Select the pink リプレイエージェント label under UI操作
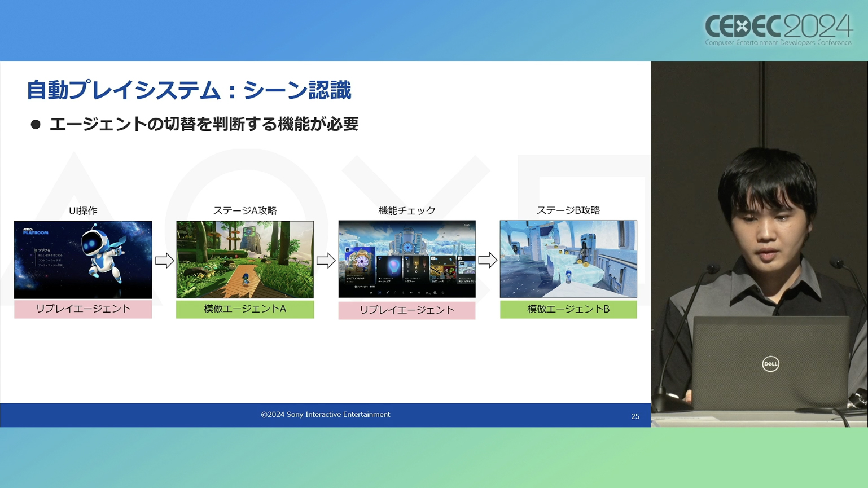 pyautogui.click(x=83, y=309)
